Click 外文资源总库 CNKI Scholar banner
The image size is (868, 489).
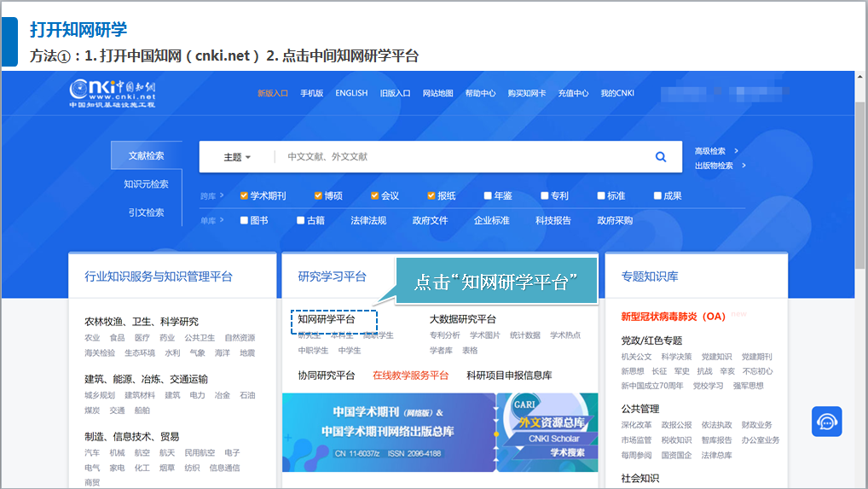coord(547,433)
